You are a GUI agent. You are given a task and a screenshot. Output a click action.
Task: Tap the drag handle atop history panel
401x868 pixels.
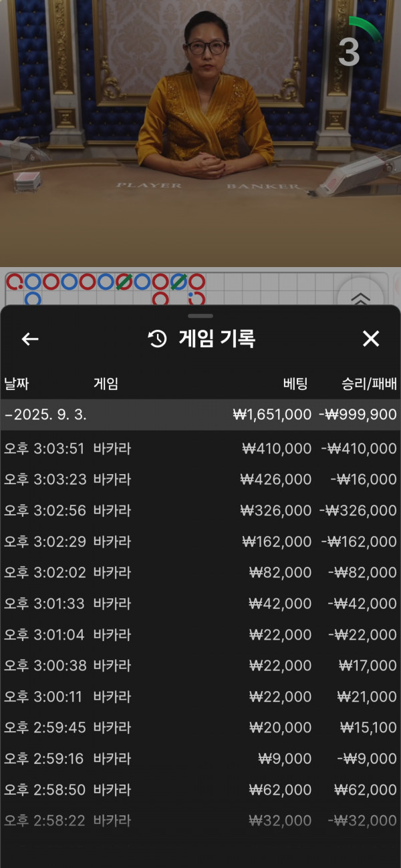click(200, 316)
